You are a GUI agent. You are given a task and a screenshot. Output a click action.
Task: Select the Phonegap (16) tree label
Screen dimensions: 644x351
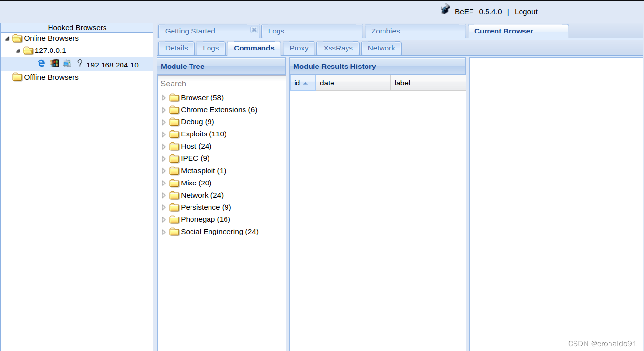[206, 219]
